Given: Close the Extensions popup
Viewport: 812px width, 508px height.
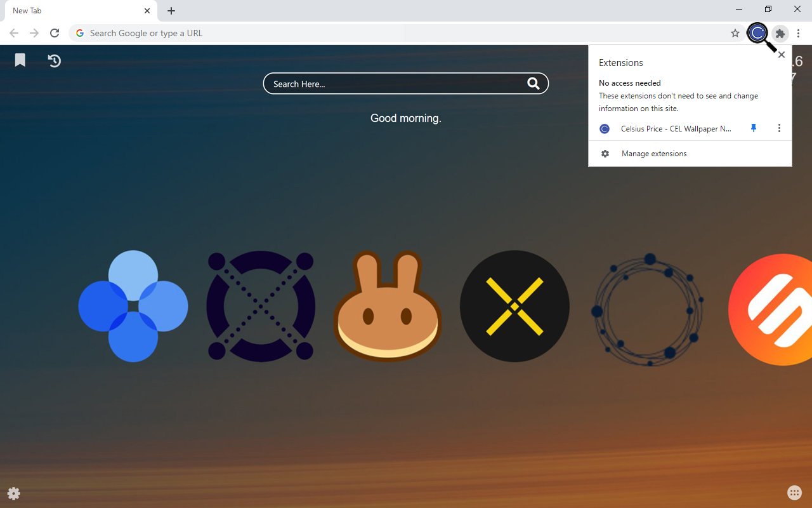Looking at the screenshot, I should pyautogui.click(x=782, y=55).
